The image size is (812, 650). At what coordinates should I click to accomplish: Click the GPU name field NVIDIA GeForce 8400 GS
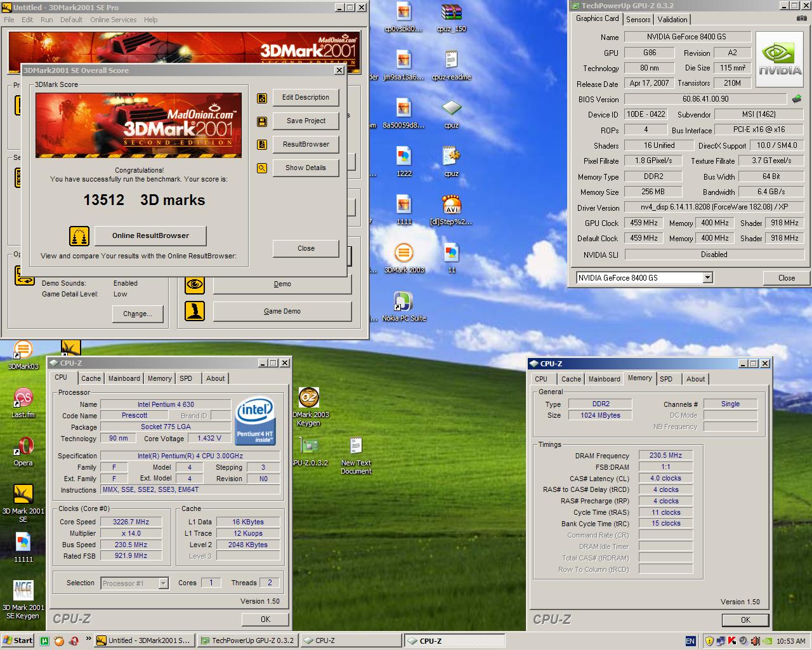coord(688,37)
